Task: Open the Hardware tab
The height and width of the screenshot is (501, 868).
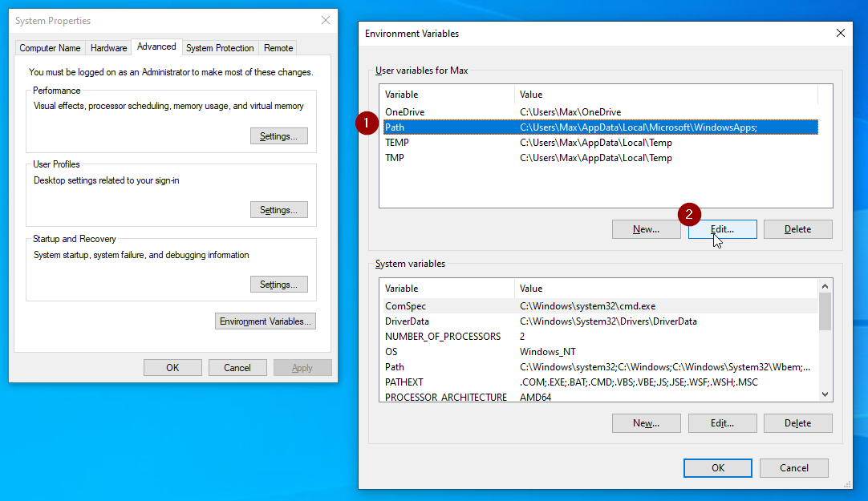Action: point(108,48)
